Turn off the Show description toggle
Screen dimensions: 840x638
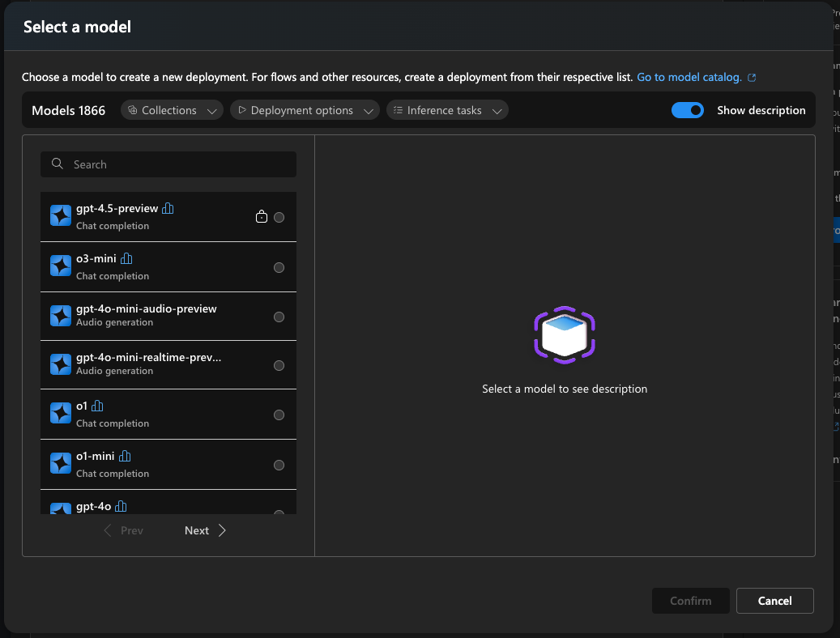(x=688, y=110)
